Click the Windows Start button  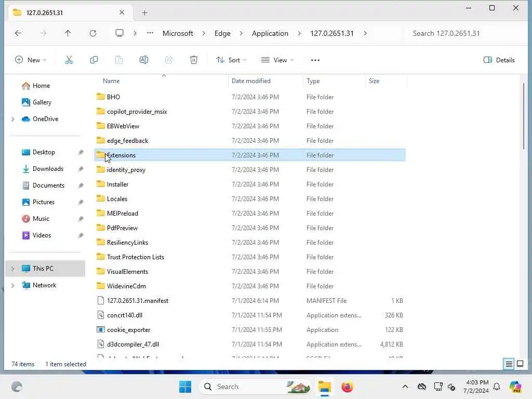click(185, 387)
